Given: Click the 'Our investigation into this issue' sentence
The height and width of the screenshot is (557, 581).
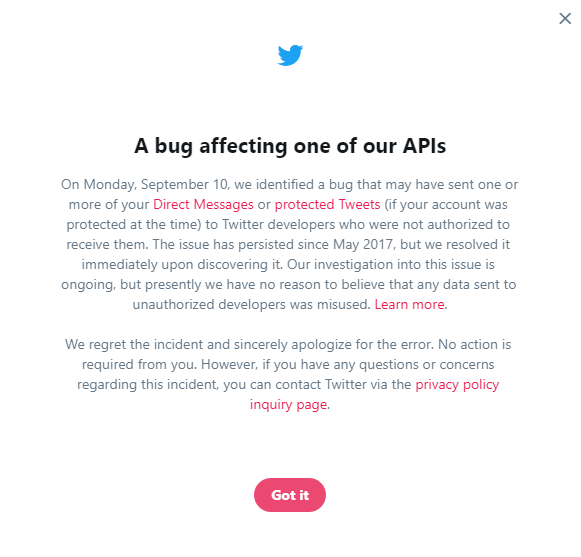Looking at the screenshot, I should [391, 265].
